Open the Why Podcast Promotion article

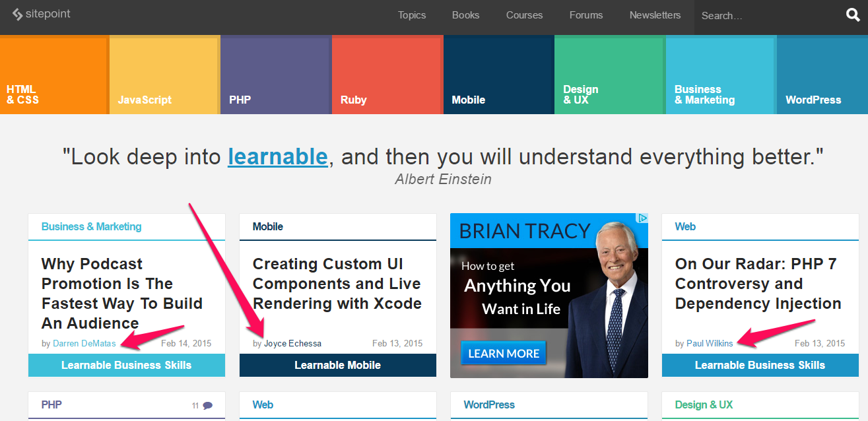(x=122, y=294)
